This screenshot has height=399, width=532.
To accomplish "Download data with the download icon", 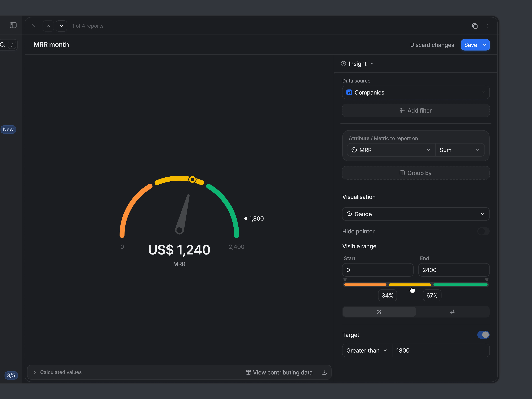I will coord(324,372).
